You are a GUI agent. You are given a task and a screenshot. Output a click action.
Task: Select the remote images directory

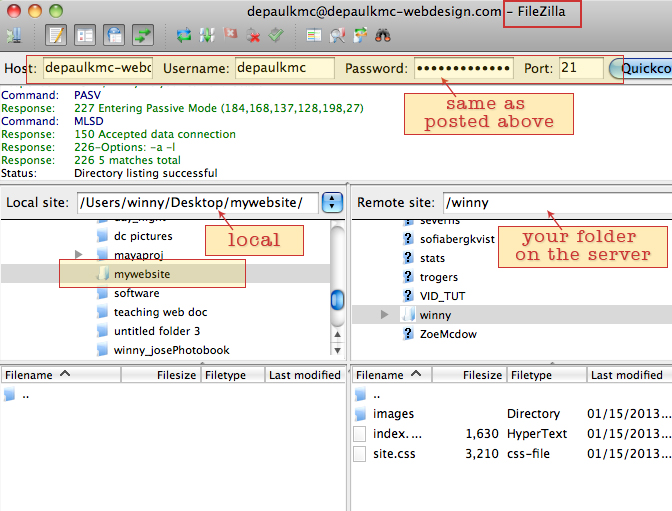[x=512, y=414]
